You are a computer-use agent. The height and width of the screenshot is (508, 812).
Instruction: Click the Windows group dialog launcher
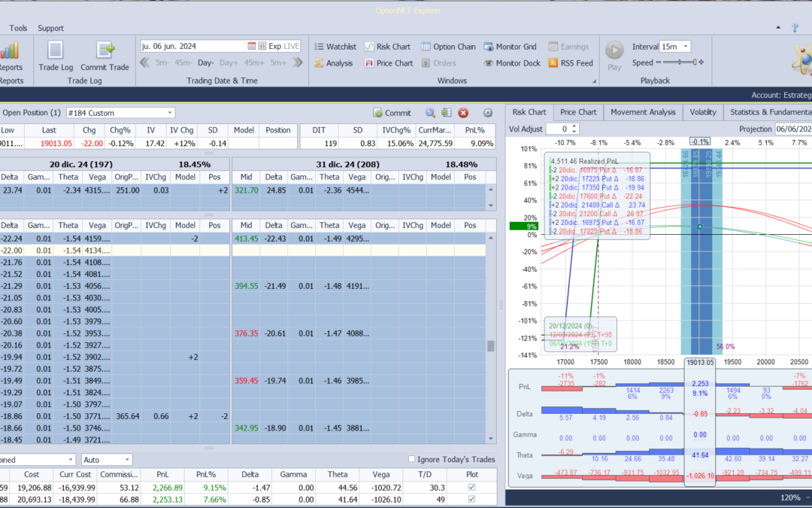point(594,81)
